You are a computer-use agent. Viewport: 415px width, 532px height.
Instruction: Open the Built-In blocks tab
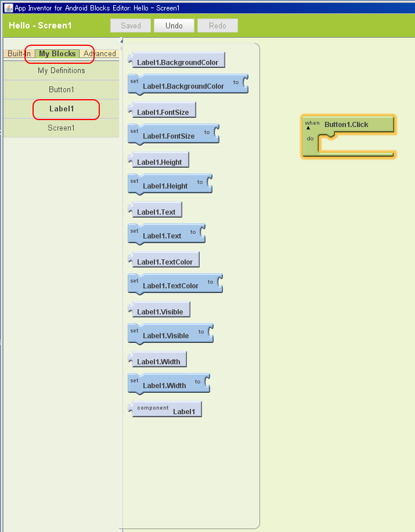19,53
